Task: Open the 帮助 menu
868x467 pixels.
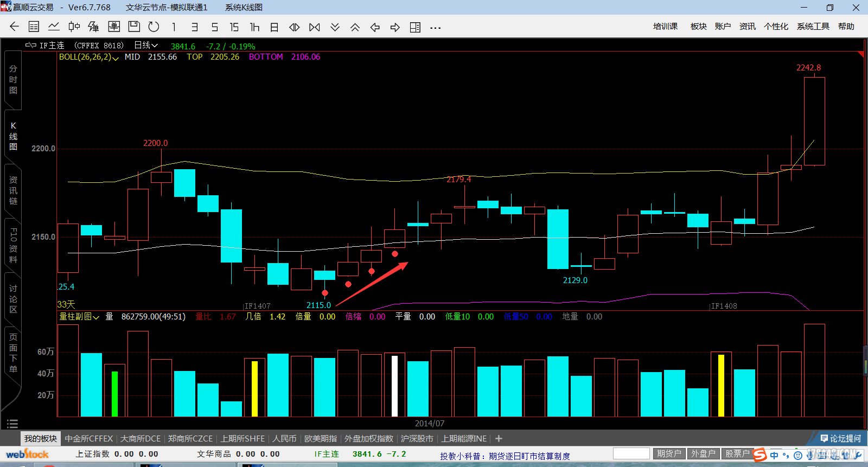Action: (x=846, y=27)
